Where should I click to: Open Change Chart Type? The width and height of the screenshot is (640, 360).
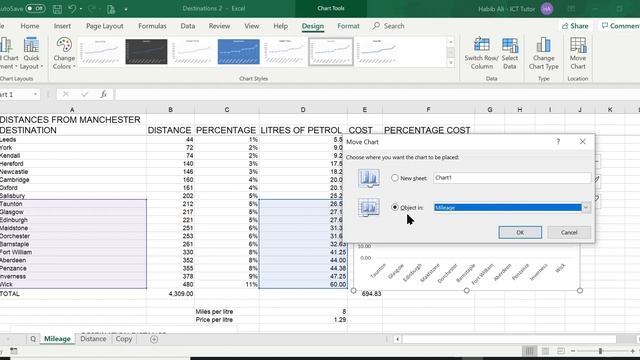click(x=543, y=53)
